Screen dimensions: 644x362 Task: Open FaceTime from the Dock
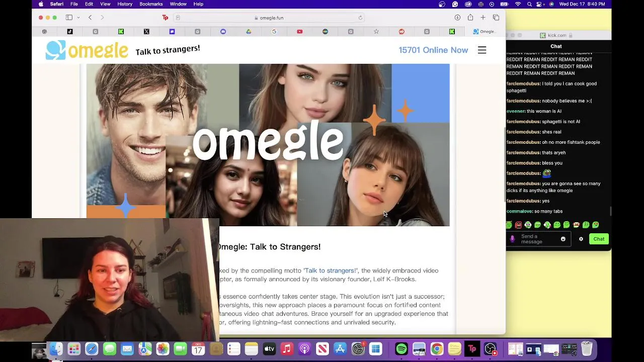pyautogui.click(x=180, y=349)
